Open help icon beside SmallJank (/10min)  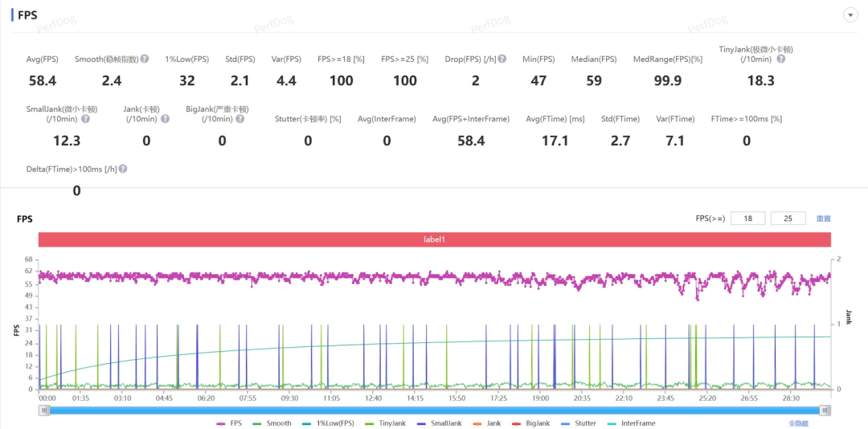pos(86,118)
